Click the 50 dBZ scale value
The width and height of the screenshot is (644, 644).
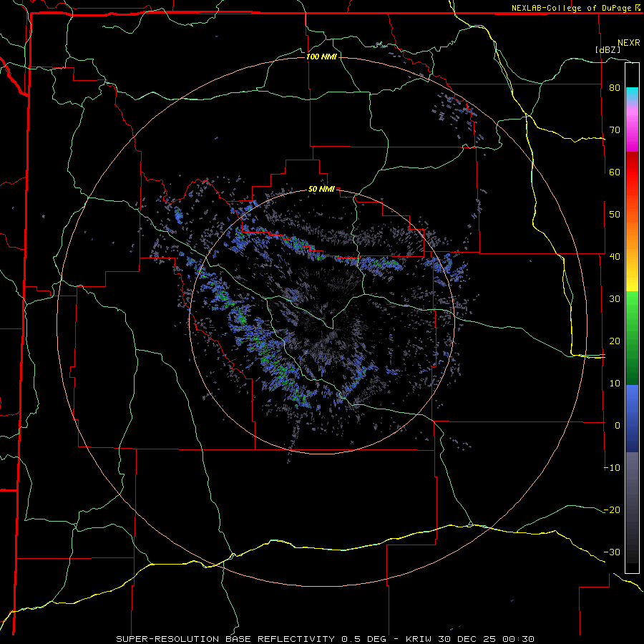(615, 215)
